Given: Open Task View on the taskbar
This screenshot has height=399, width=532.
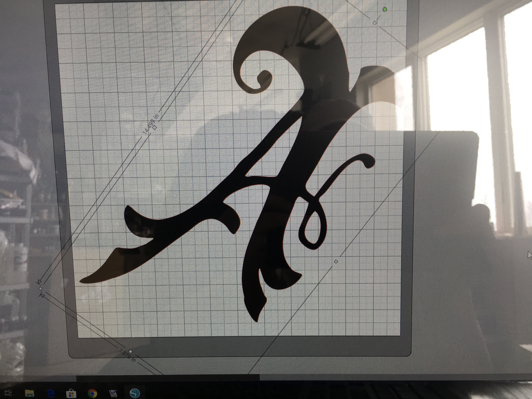Looking at the screenshot, I should (8, 393).
